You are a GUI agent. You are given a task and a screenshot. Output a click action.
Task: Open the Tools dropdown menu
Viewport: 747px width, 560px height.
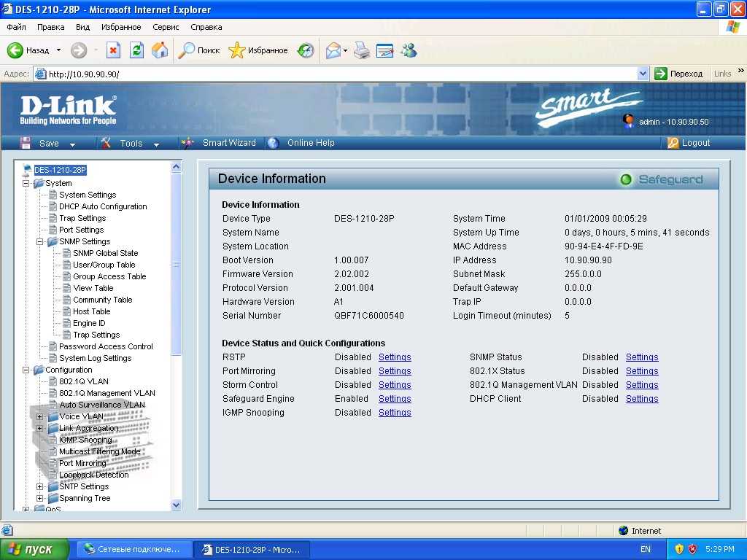click(131, 144)
